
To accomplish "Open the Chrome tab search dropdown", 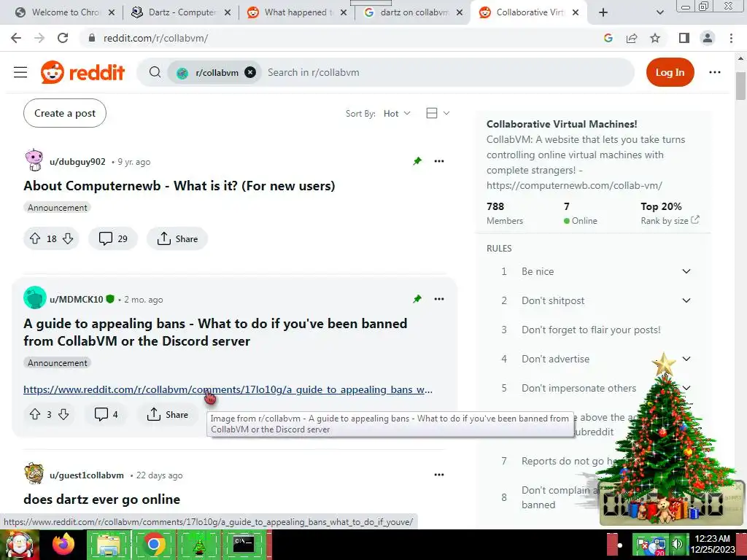I will pos(659,12).
